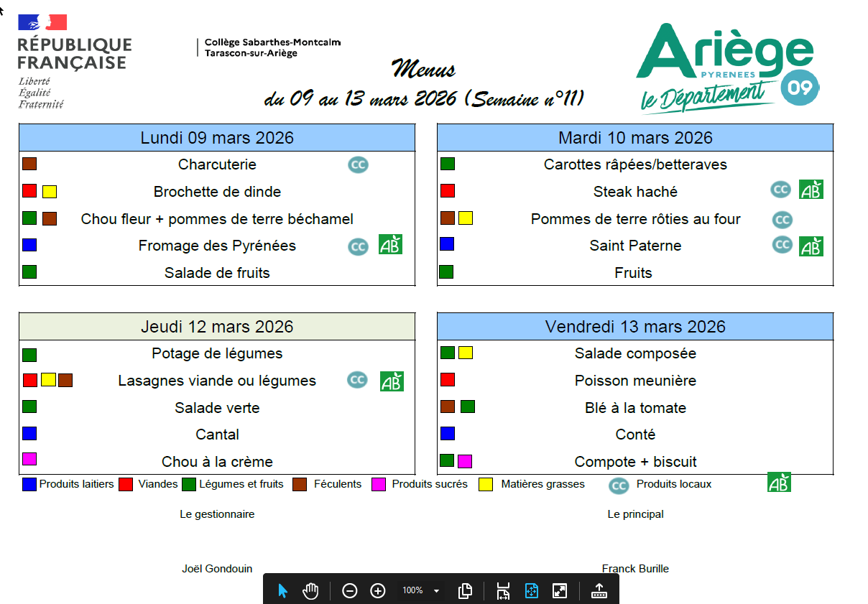The height and width of the screenshot is (604, 868).
Task: Click the yellow Matières grasses legend swatch
Action: tap(486, 484)
